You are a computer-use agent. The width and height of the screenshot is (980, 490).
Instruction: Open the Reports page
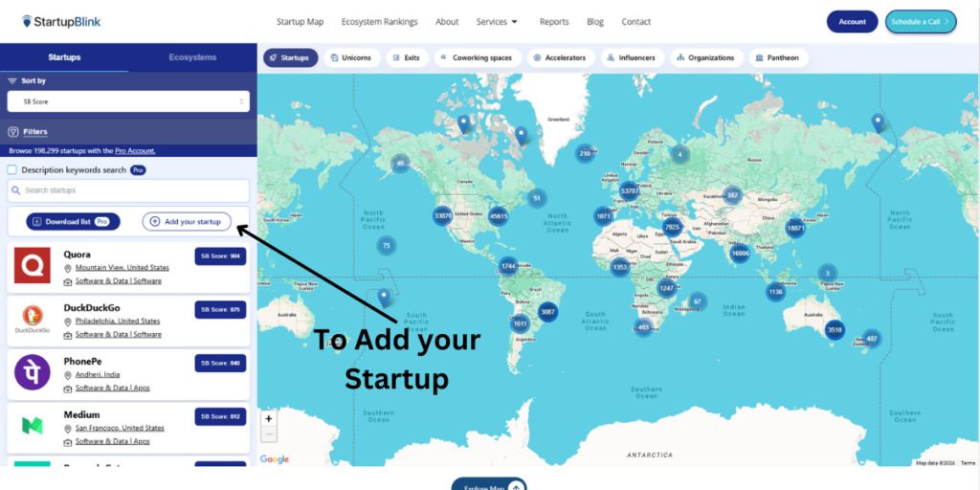(554, 21)
